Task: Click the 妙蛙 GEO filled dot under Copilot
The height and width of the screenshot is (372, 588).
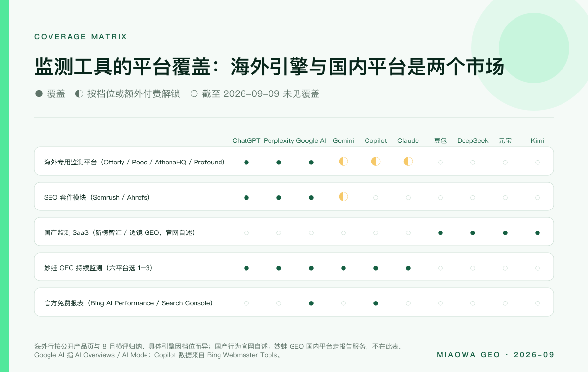Action: (376, 268)
